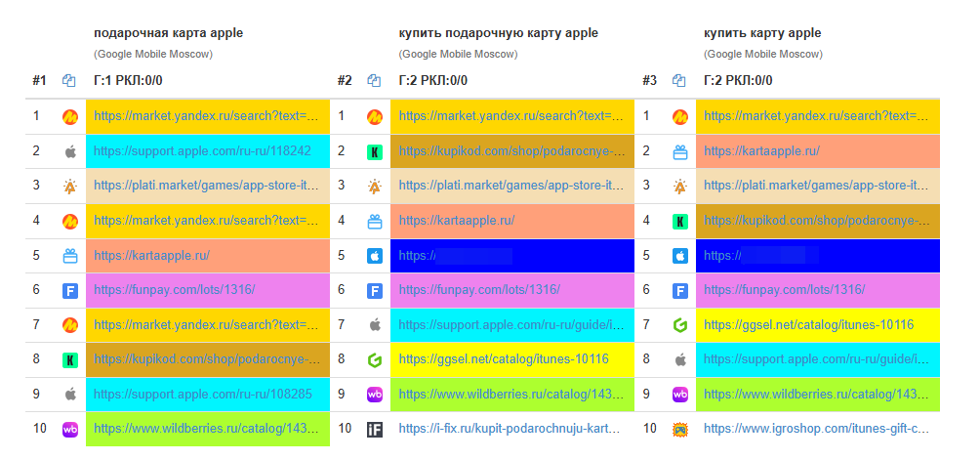980x460 pixels.
Task: Click igroshop favicon in column #3 row 10
Action: click(x=680, y=430)
